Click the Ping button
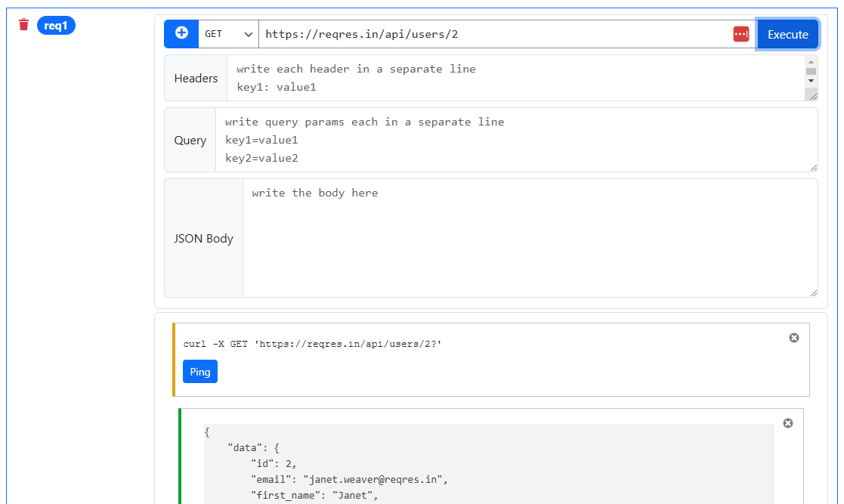The height and width of the screenshot is (504, 844). [200, 372]
